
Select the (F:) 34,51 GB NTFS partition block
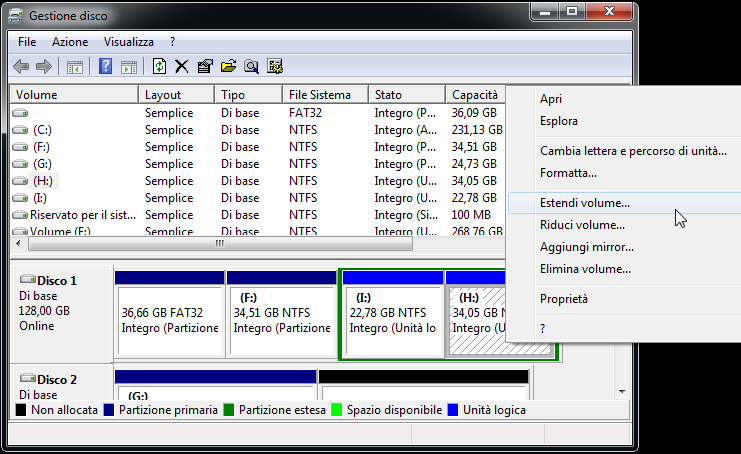(x=282, y=313)
